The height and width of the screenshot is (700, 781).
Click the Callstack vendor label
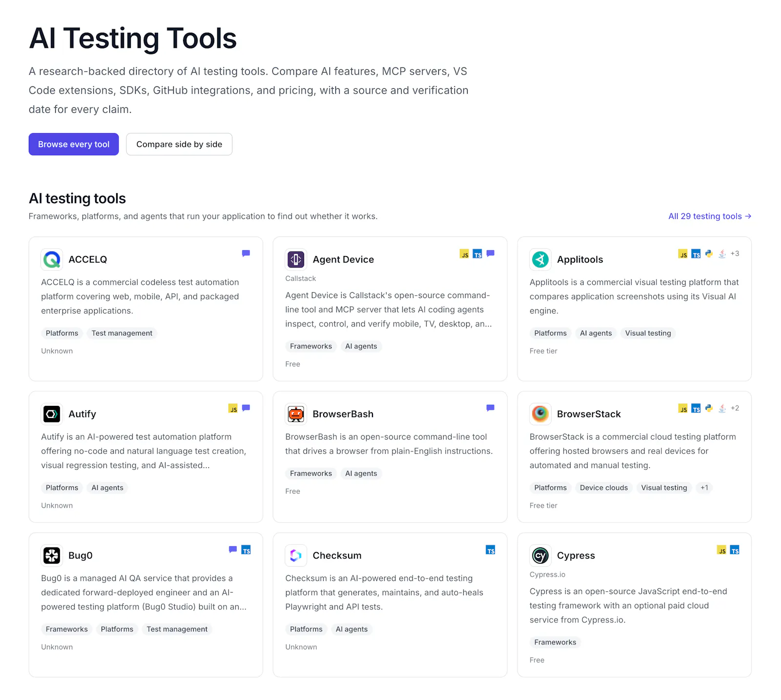click(x=301, y=279)
